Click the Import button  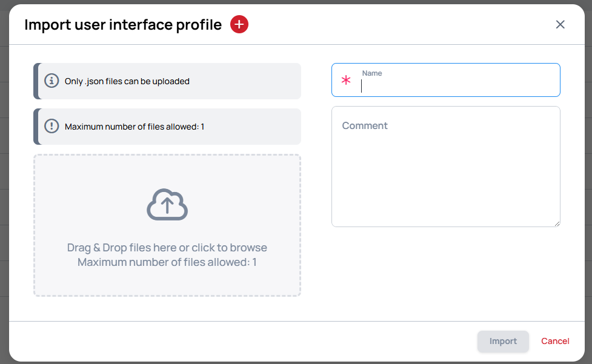pyautogui.click(x=503, y=341)
